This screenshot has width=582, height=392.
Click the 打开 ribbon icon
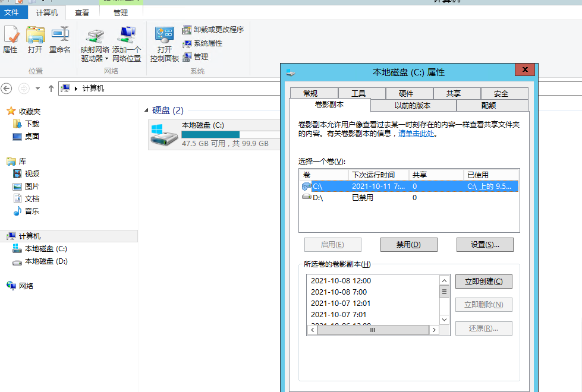tap(35, 39)
